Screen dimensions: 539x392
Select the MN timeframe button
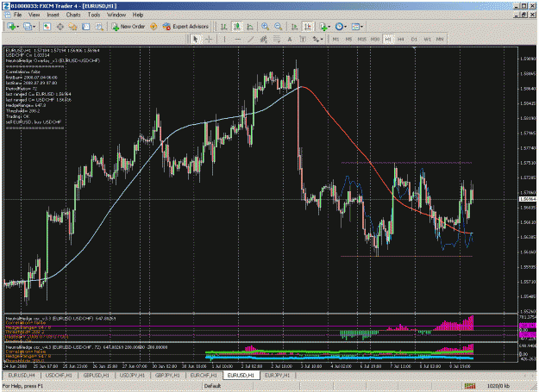tap(440, 39)
